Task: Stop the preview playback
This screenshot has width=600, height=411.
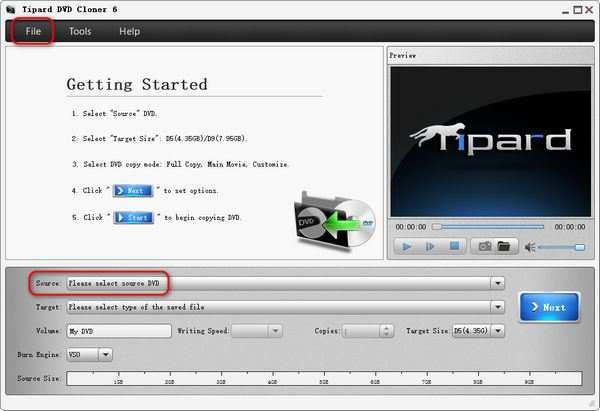Action: [x=454, y=246]
